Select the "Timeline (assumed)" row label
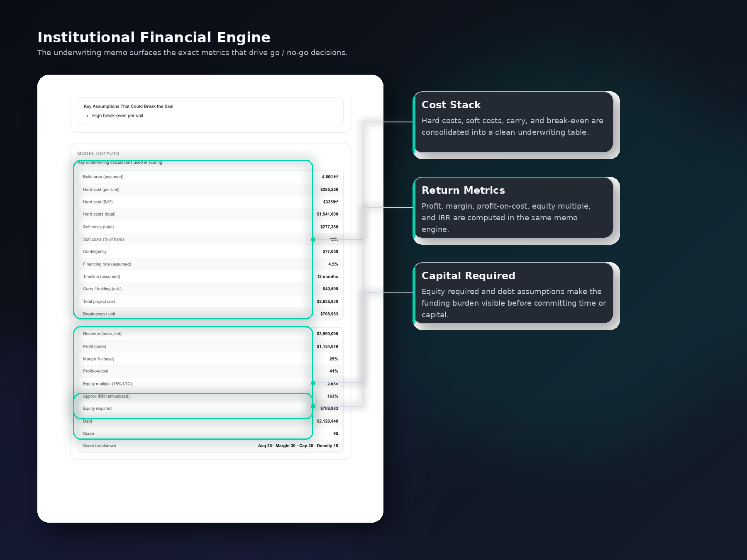The image size is (747, 560). click(x=102, y=277)
